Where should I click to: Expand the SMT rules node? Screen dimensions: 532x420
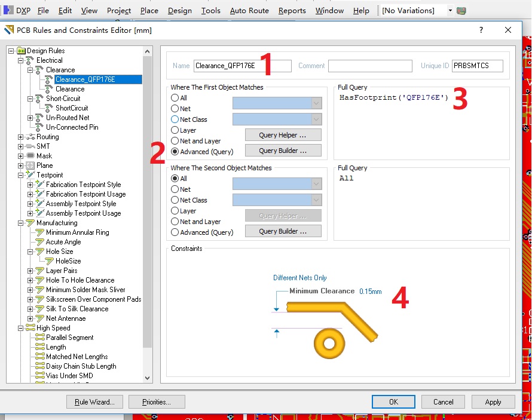click(x=21, y=146)
